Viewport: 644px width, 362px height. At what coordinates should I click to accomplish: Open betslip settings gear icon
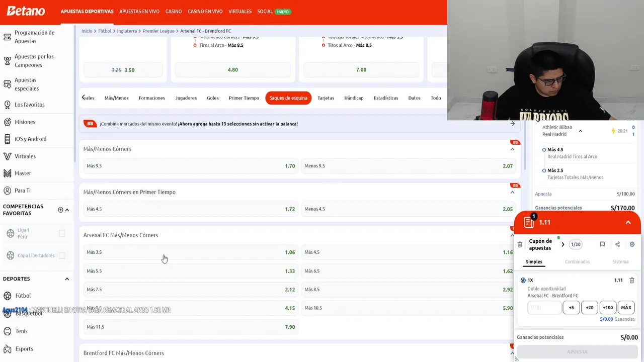pyautogui.click(x=632, y=244)
